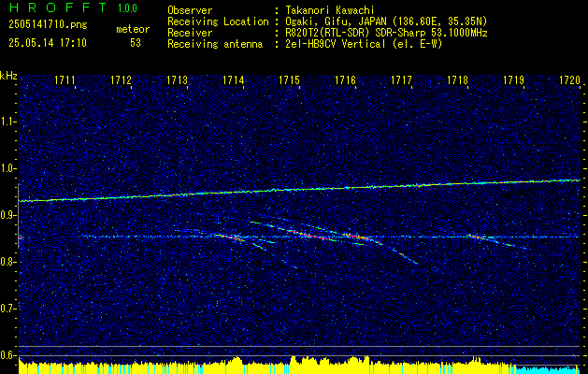
Task: Click the Receiver field label
Action: (x=190, y=33)
